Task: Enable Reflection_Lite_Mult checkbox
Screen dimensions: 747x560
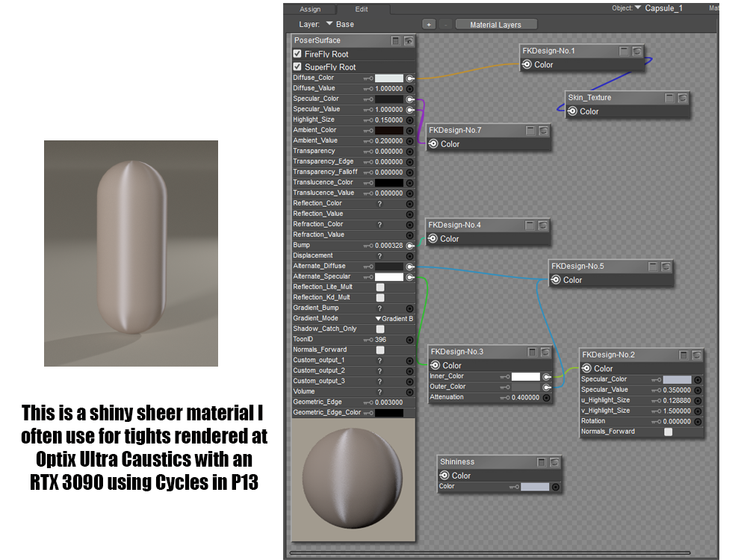Action: click(x=380, y=287)
